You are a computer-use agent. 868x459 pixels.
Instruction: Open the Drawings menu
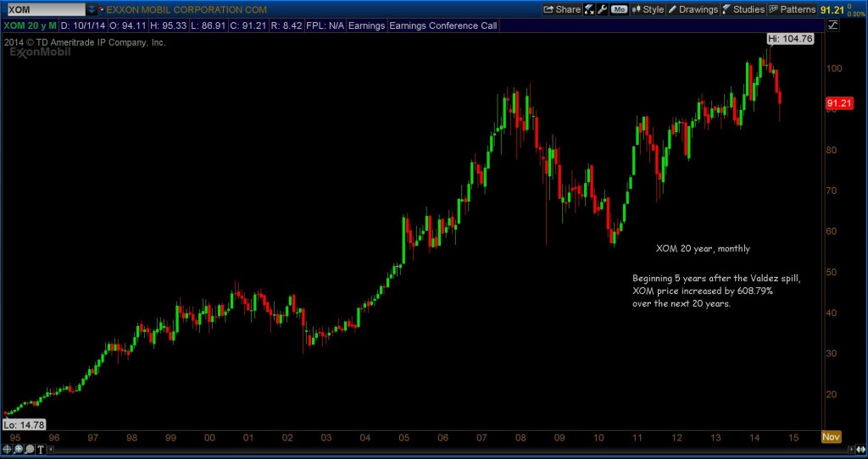tap(693, 9)
